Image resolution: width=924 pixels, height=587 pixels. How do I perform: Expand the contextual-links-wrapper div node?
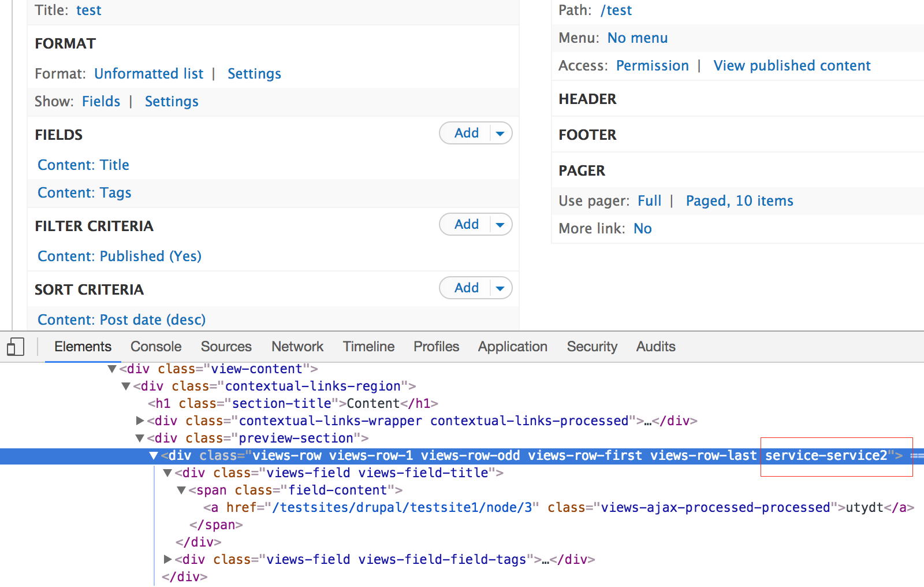140,421
